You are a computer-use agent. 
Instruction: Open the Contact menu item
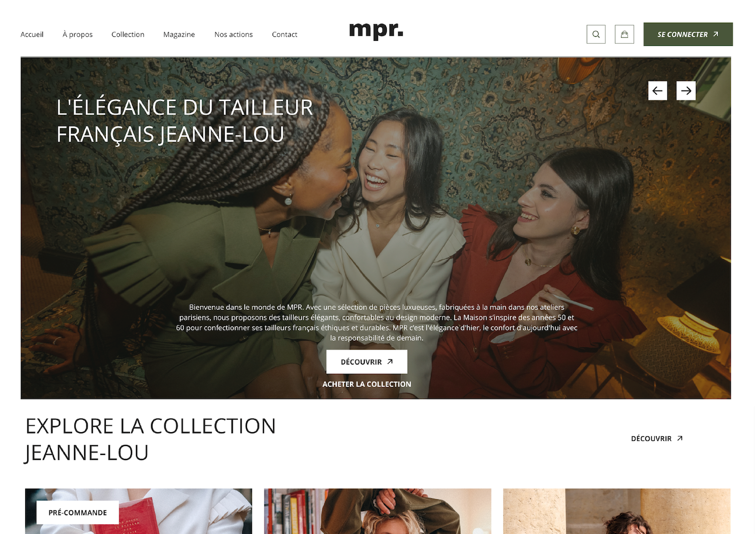[x=285, y=34]
